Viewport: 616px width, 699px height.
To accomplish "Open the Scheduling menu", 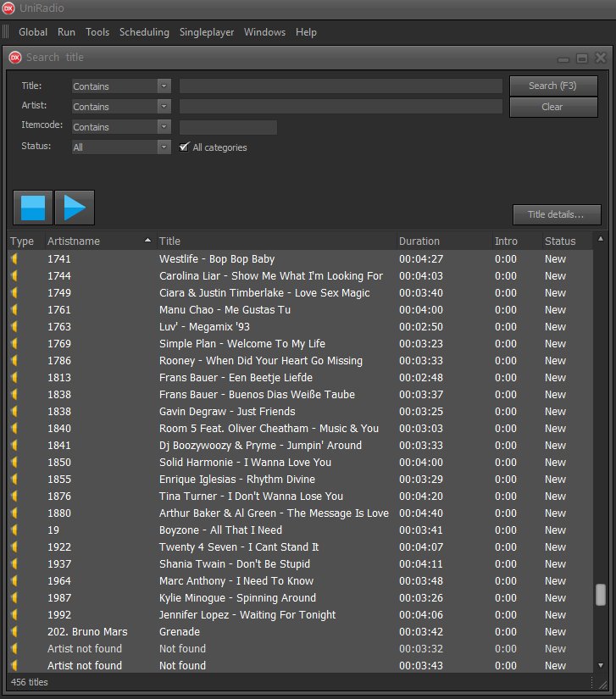I will (144, 32).
